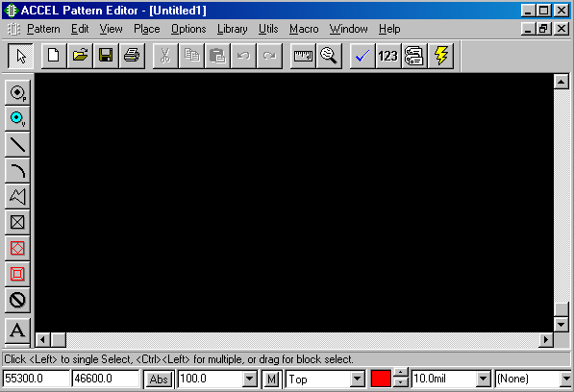Activate the Zoom magnifier tool
Viewport: 574px width, 392px height.
[x=329, y=56]
